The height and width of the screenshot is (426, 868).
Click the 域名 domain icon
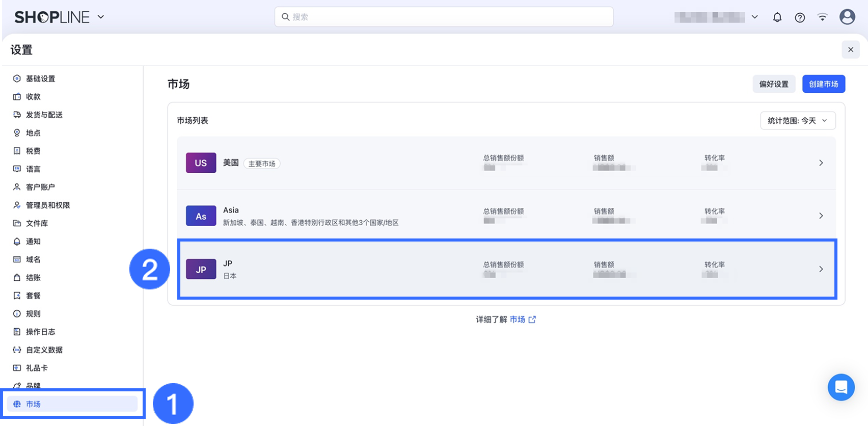[17, 259]
